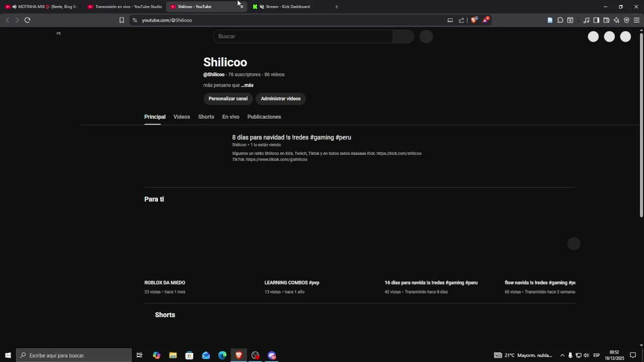Click Personalizar canal button
The image size is (644, 362).
pos(228,99)
